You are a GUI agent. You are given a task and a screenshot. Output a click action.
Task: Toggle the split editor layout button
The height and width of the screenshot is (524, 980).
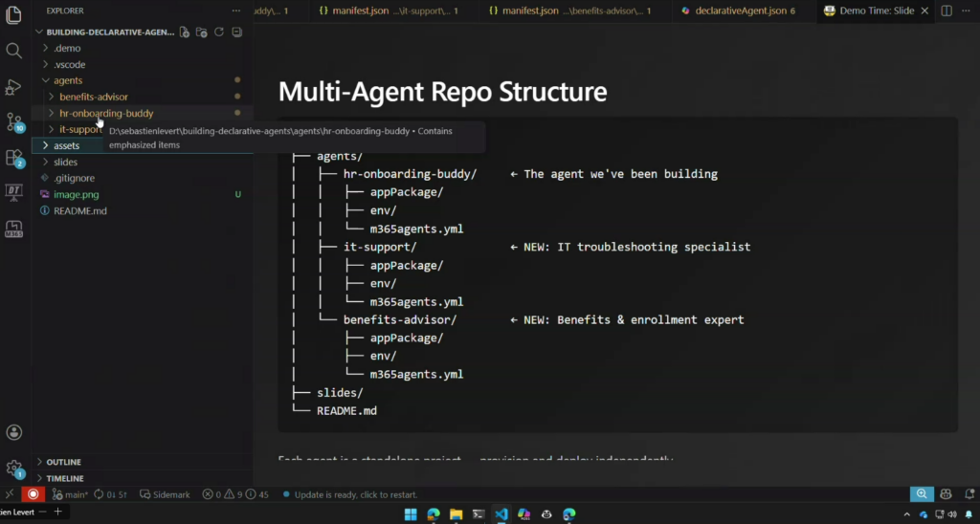tap(946, 11)
